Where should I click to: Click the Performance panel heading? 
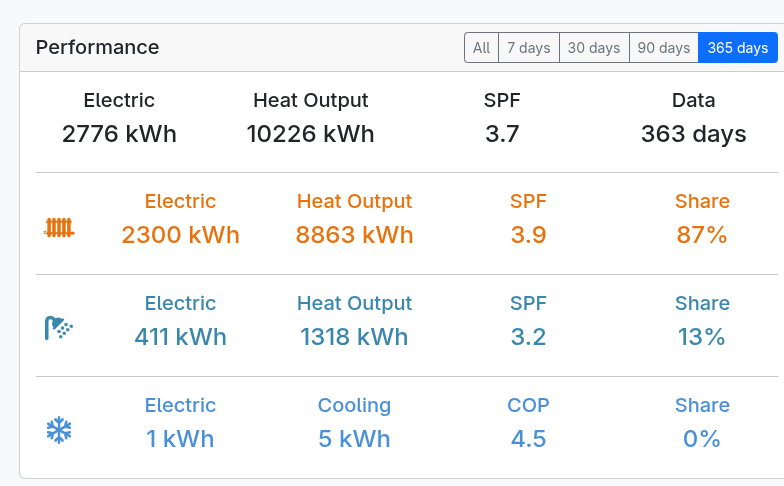click(x=98, y=48)
